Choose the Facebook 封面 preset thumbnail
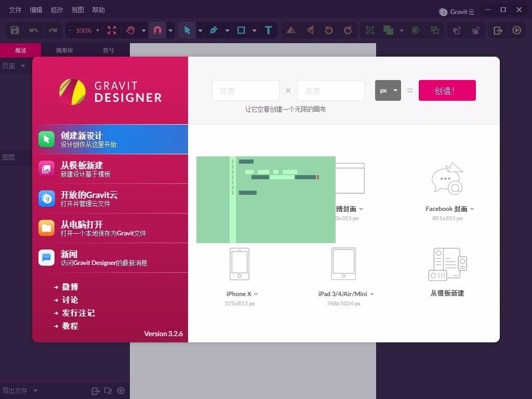Image resolution: width=532 pixels, height=399 pixels. pyautogui.click(x=447, y=179)
